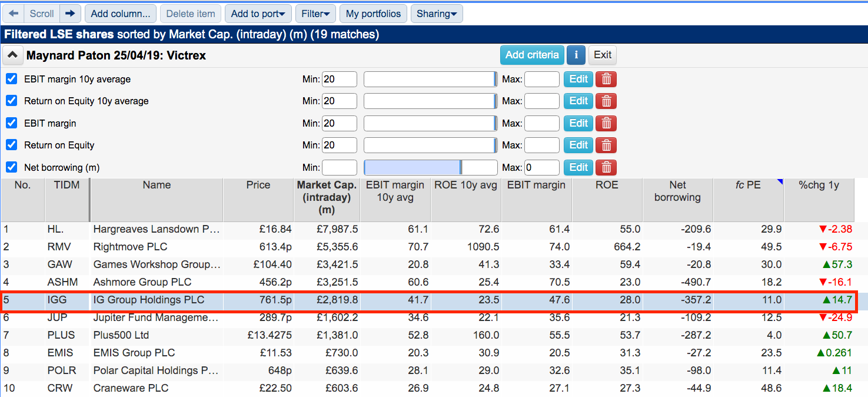
Task: Click Min field for Net borrowing
Action: pos(340,167)
